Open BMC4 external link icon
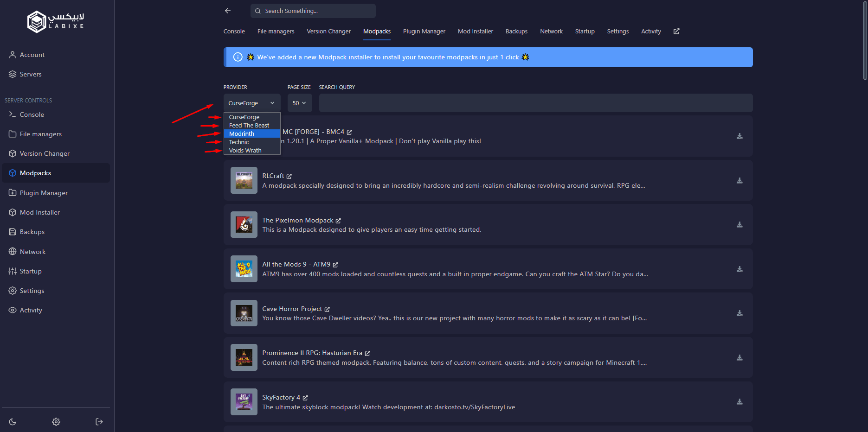The width and height of the screenshot is (868, 432). (349, 132)
